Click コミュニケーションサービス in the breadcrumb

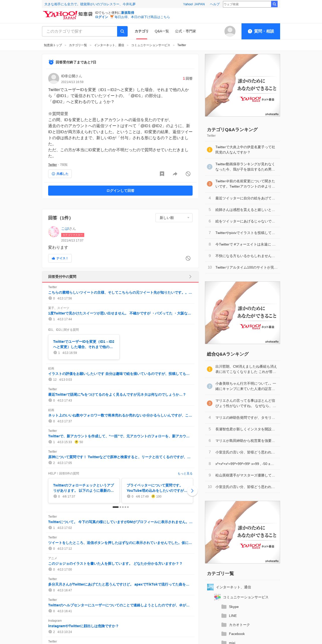tap(151, 45)
